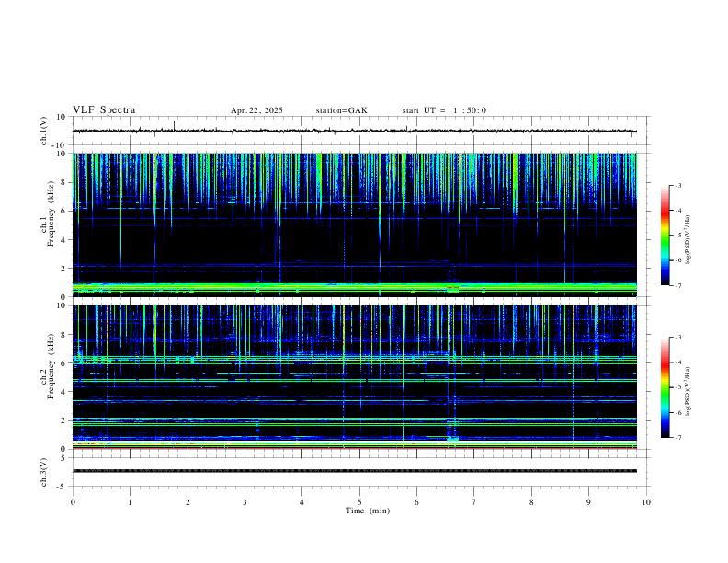Screen dimensions: 728x563
Task: Click the Time (min) axis label
Action: click(366, 510)
